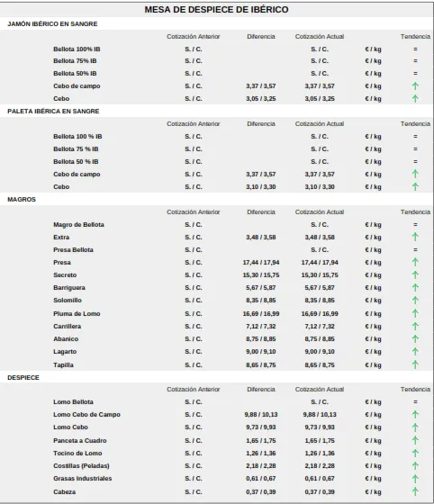
Task: Click the green up arrow for Presa
Action: point(415,262)
